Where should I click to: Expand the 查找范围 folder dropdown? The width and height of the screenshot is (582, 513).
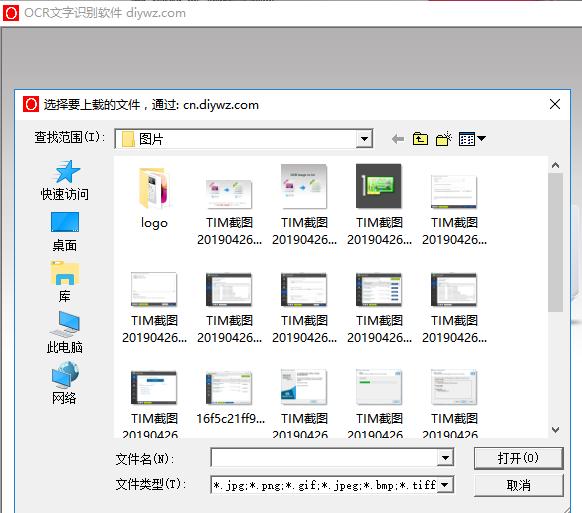pos(364,139)
